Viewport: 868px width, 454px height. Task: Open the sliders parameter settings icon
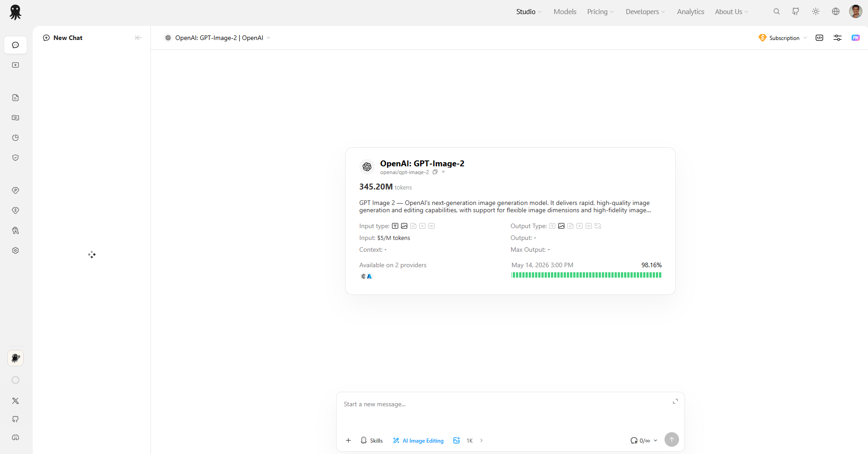(838, 38)
